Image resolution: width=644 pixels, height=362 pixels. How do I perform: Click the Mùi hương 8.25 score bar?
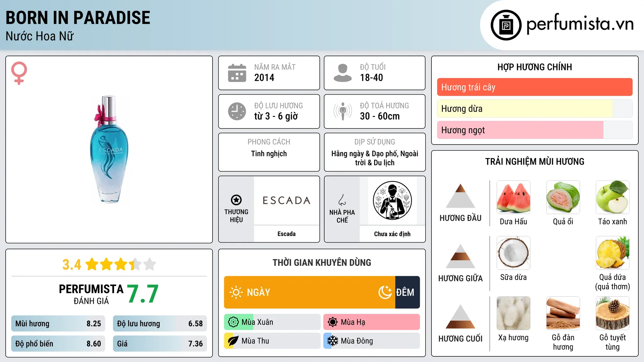pos(58,324)
